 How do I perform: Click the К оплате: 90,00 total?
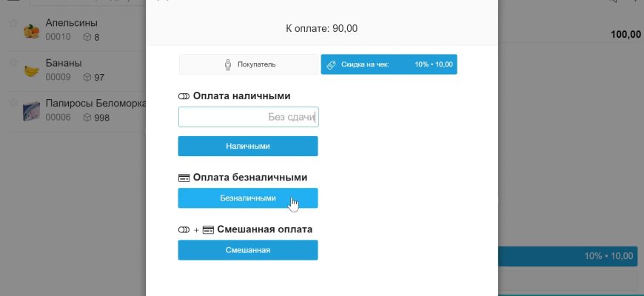coord(322,28)
